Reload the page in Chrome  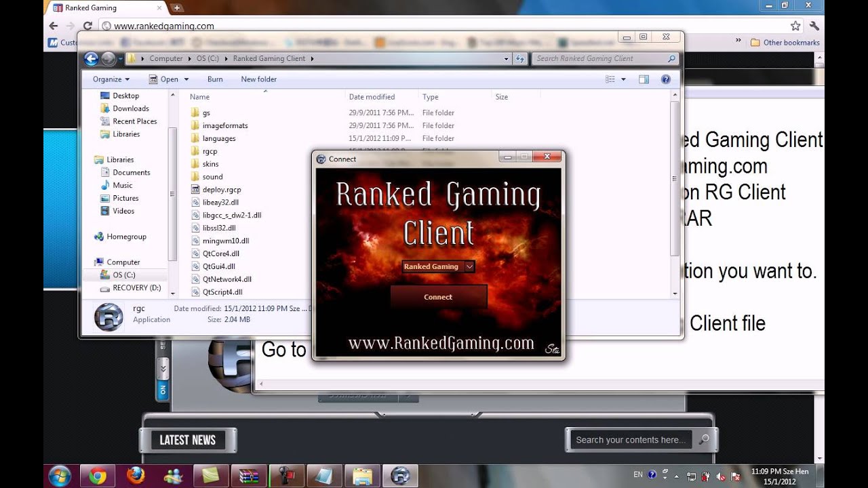(x=87, y=26)
